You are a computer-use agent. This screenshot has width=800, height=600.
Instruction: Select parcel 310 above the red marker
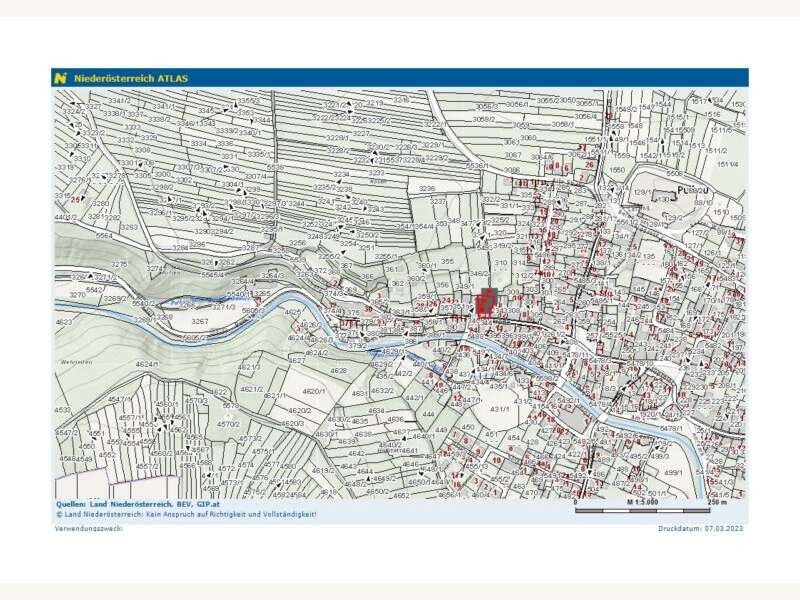click(x=501, y=262)
